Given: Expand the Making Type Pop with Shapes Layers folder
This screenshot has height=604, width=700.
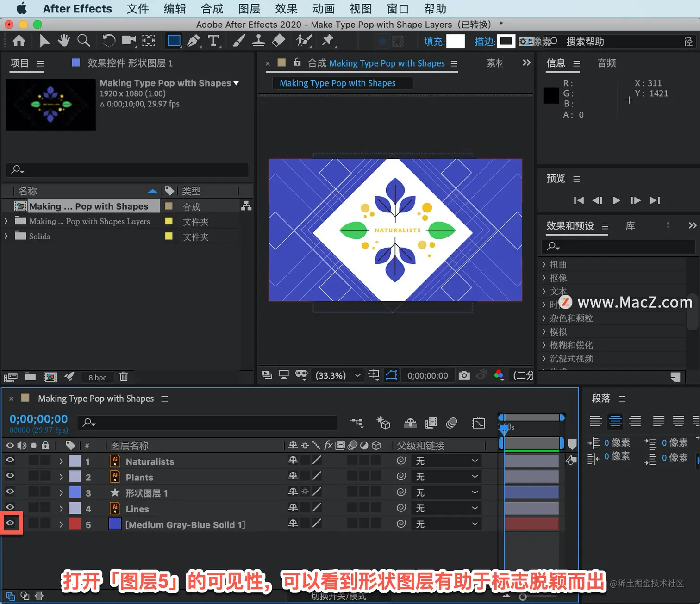Looking at the screenshot, I should 6,221.
